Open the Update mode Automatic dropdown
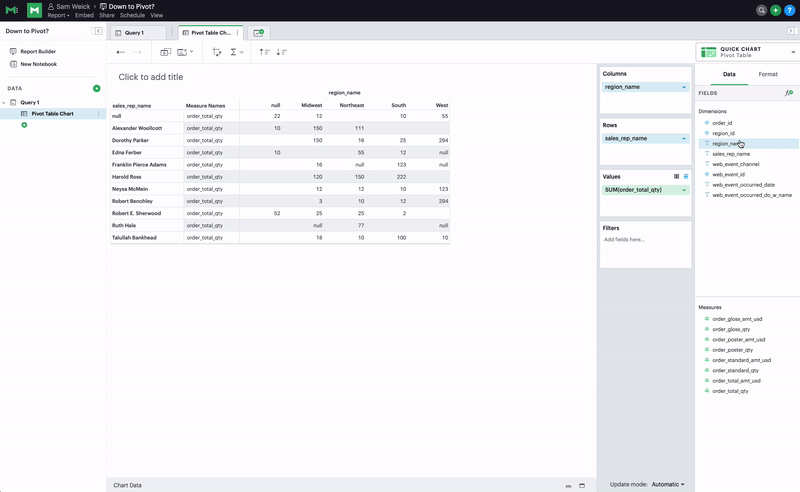Screen dimensions: 800x492 (667, 484)
